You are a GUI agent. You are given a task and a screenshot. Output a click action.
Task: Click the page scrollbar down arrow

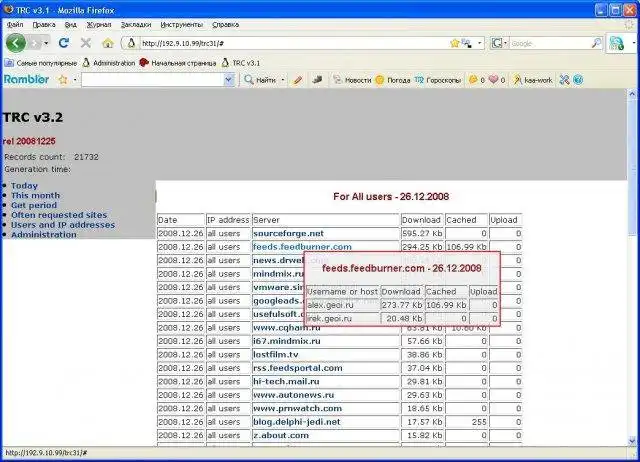coord(632,440)
